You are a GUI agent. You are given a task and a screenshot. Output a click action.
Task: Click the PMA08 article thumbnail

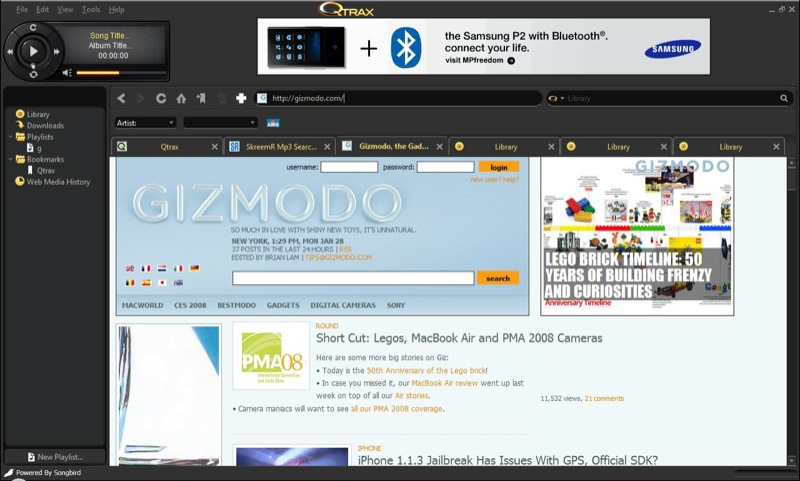pyautogui.click(x=271, y=356)
